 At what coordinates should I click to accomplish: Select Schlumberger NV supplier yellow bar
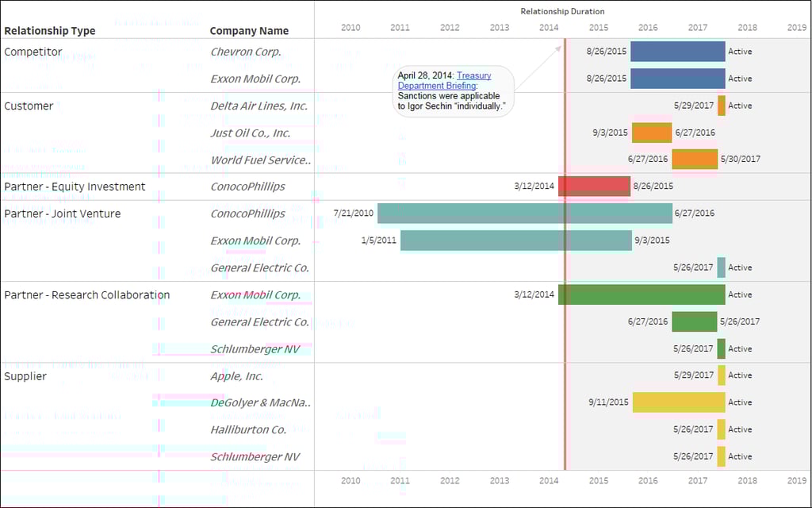click(721, 456)
